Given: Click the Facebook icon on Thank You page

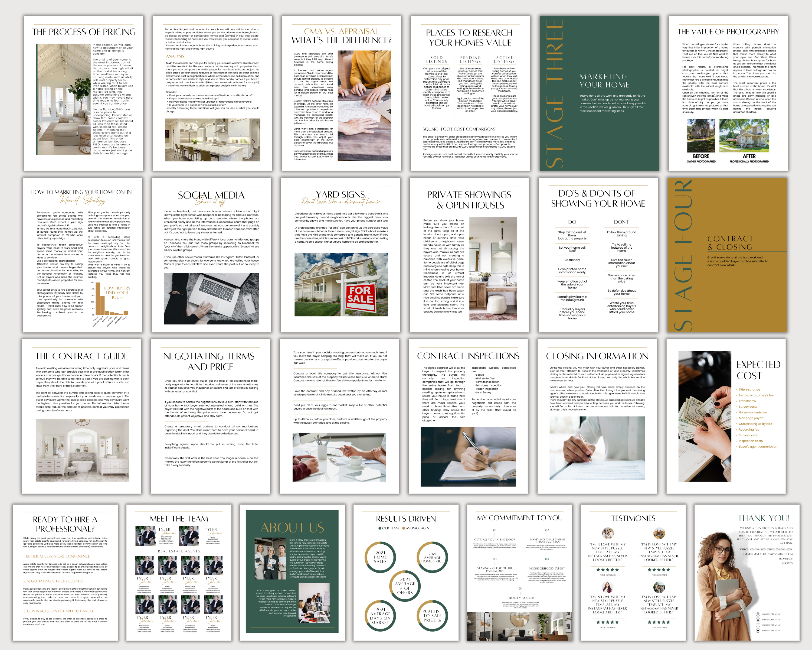Looking at the screenshot, I should [758, 625].
